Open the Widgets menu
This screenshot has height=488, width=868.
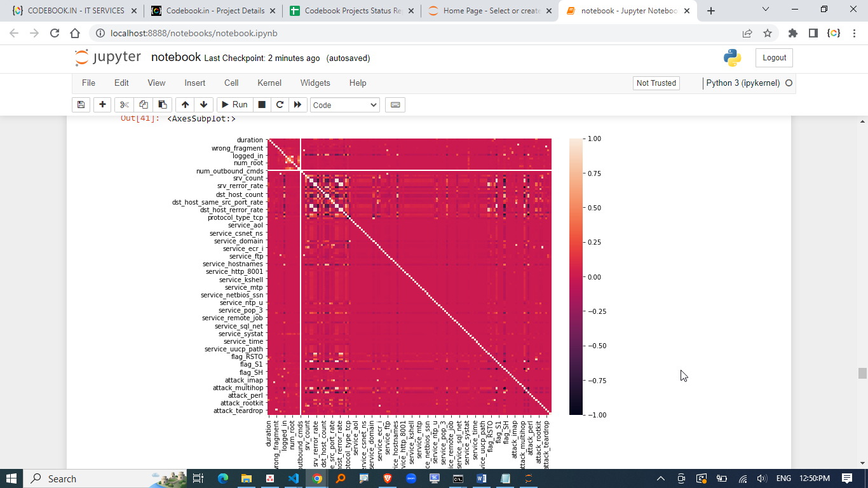315,83
